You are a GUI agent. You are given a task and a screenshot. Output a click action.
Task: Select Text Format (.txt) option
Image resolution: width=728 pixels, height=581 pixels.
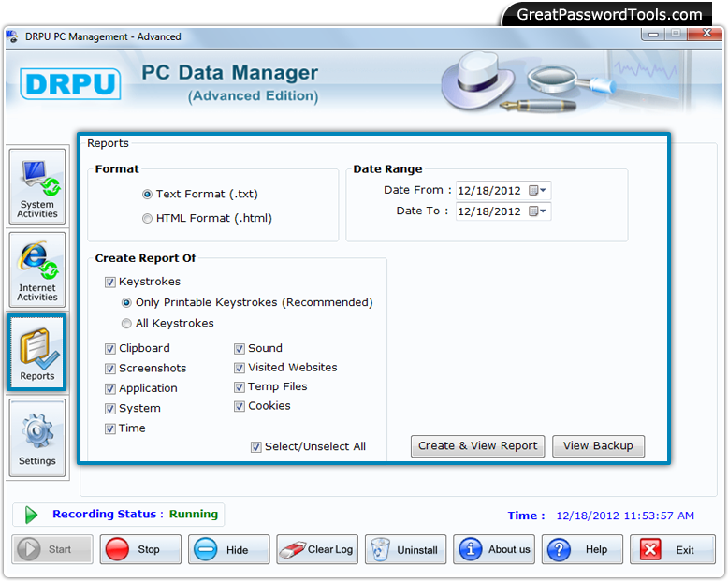(x=147, y=194)
